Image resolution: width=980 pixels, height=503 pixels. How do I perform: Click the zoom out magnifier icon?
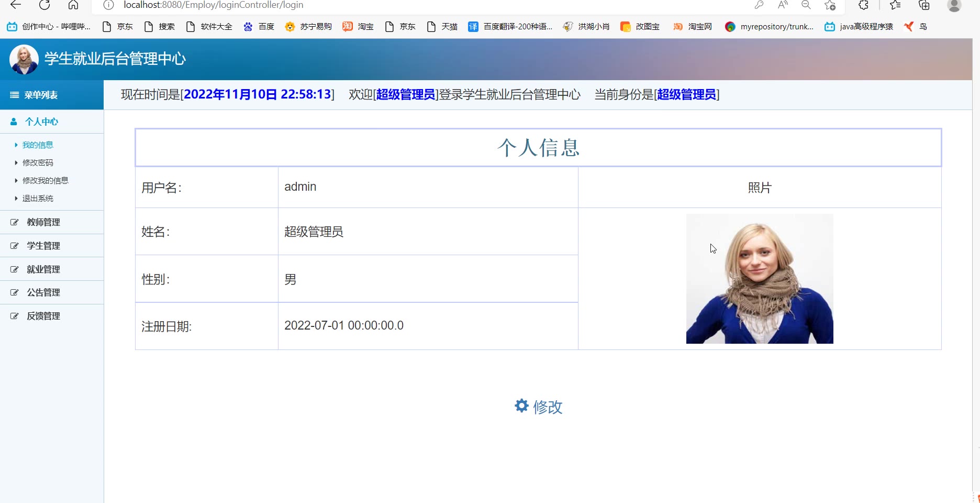806,5
